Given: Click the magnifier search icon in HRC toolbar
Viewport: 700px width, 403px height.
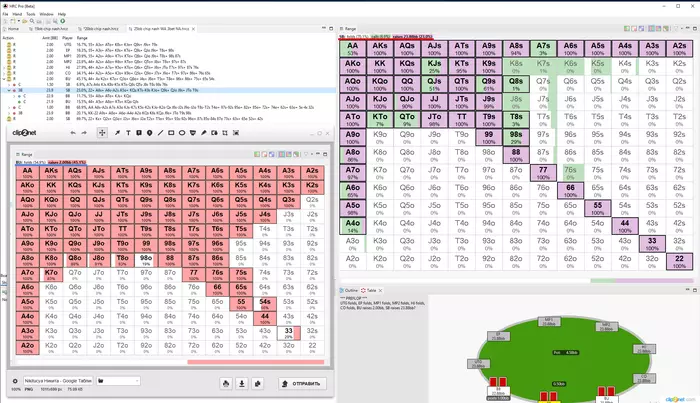Looking at the screenshot, I should click(x=32, y=21).
